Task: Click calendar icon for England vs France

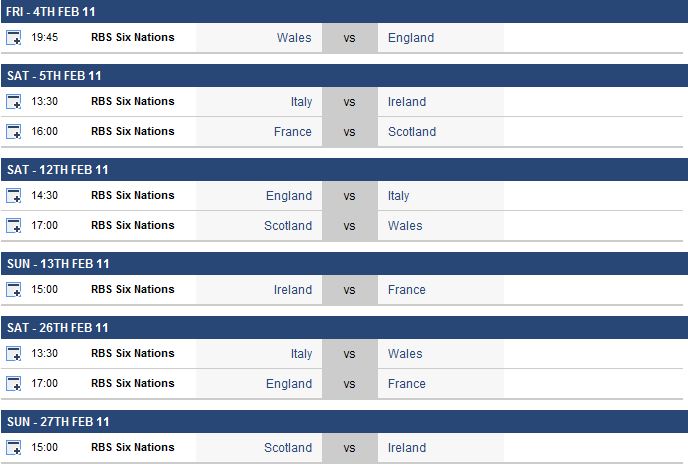Action: (14, 384)
